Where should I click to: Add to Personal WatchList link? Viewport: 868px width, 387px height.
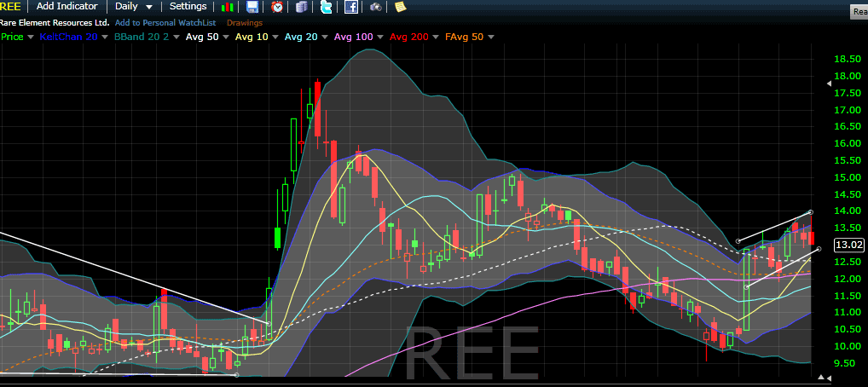pos(164,23)
